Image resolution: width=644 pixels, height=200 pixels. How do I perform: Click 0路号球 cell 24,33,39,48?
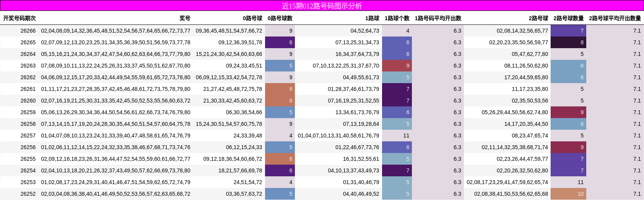click(248, 136)
